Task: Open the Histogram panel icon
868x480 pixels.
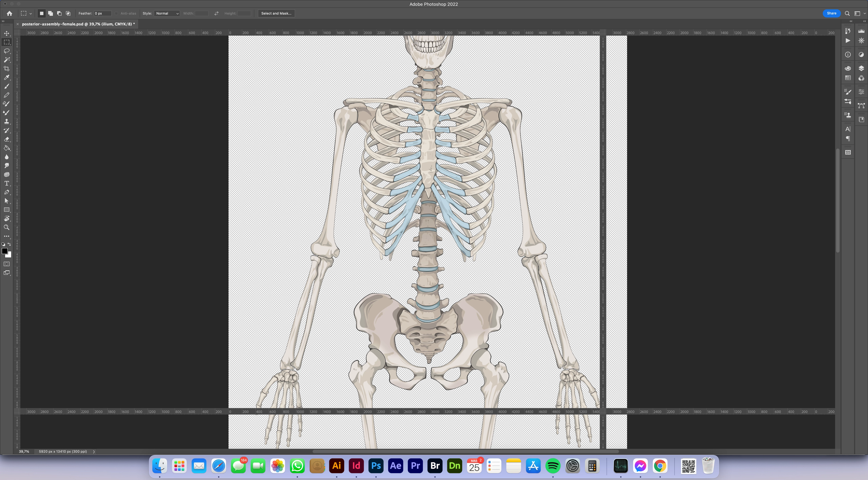Action: click(x=861, y=31)
